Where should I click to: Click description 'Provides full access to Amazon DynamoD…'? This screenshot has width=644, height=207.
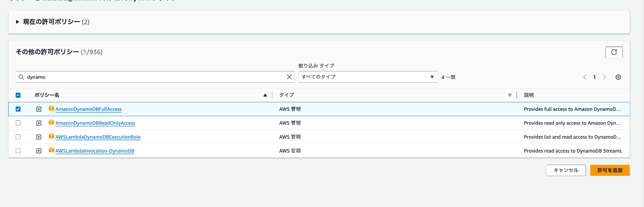click(573, 109)
